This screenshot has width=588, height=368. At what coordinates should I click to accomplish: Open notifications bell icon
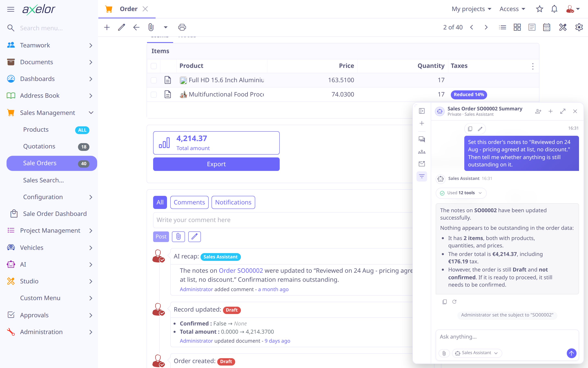click(x=554, y=9)
